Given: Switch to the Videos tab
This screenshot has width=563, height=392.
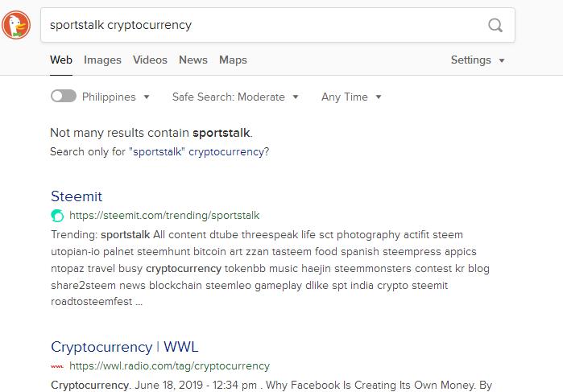Looking at the screenshot, I should point(150,60).
